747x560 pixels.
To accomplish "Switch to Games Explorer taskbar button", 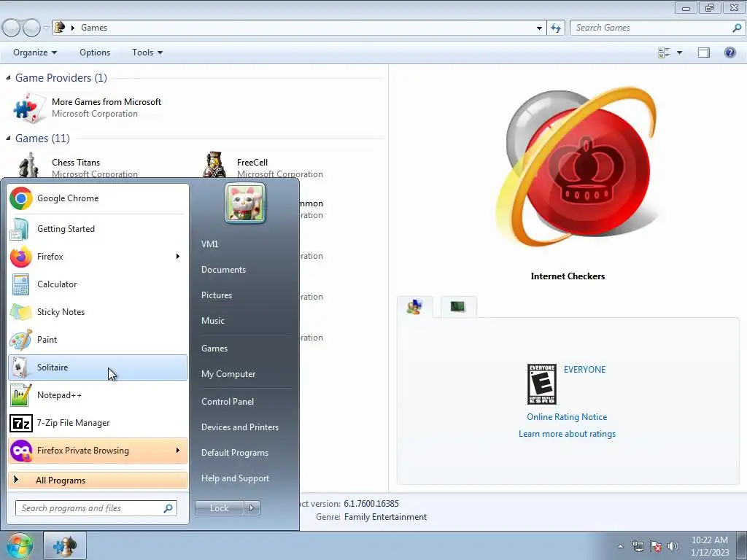I will [x=65, y=545].
